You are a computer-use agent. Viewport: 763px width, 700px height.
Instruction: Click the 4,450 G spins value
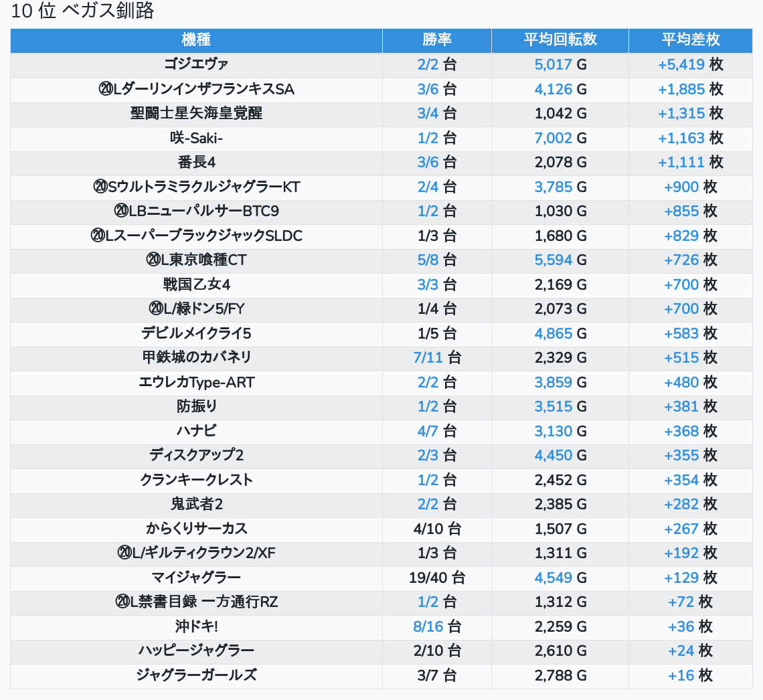coord(560,456)
